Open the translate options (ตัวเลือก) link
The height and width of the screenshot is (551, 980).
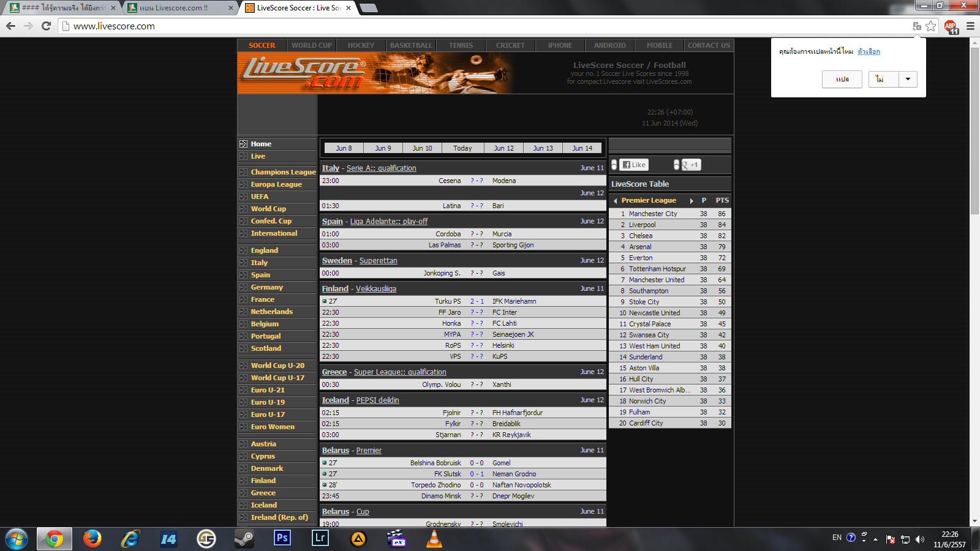click(x=869, y=51)
